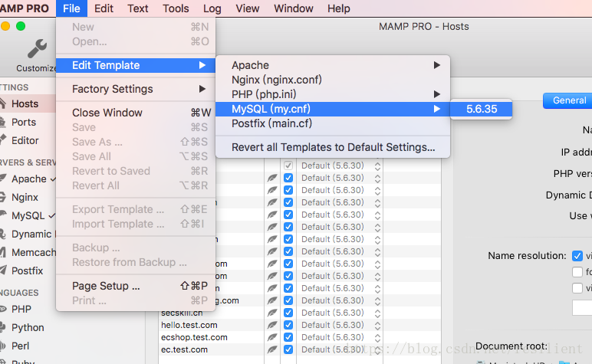This screenshot has width=592, height=364.
Task: Revert all Templates to Default Settings
Action: tap(333, 147)
